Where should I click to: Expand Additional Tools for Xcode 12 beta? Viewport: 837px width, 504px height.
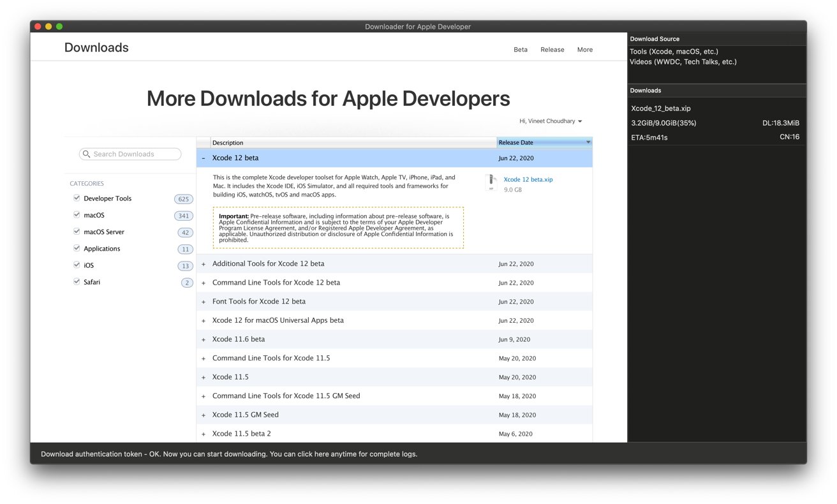(x=204, y=264)
